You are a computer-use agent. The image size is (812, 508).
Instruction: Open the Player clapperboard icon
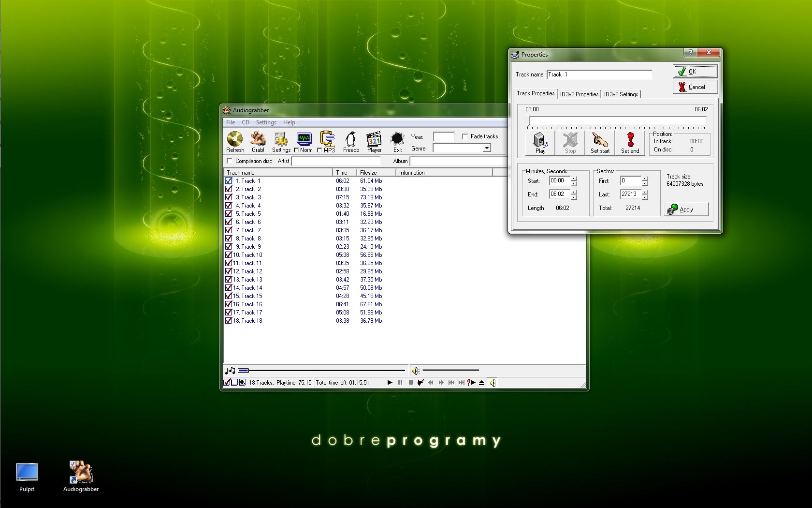click(374, 139)
